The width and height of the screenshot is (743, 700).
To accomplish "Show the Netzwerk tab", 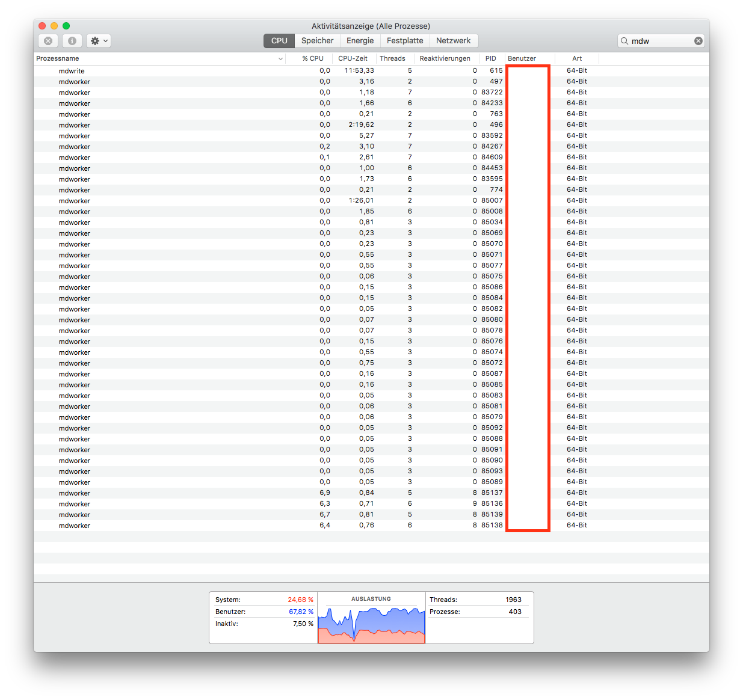I will coord(454,41).
